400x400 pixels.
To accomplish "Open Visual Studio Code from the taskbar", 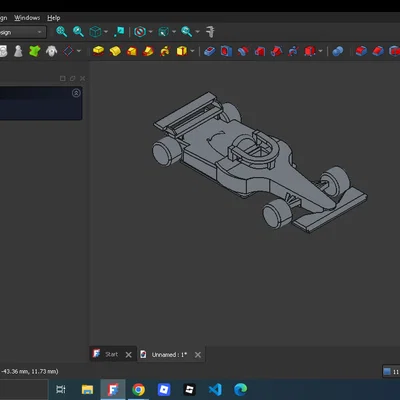I will click(x=215, y=389).
